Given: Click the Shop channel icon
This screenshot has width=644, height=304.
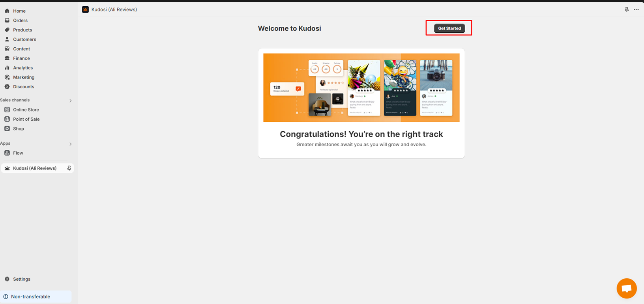Looking at the screenshot, I should click(7, 129).
